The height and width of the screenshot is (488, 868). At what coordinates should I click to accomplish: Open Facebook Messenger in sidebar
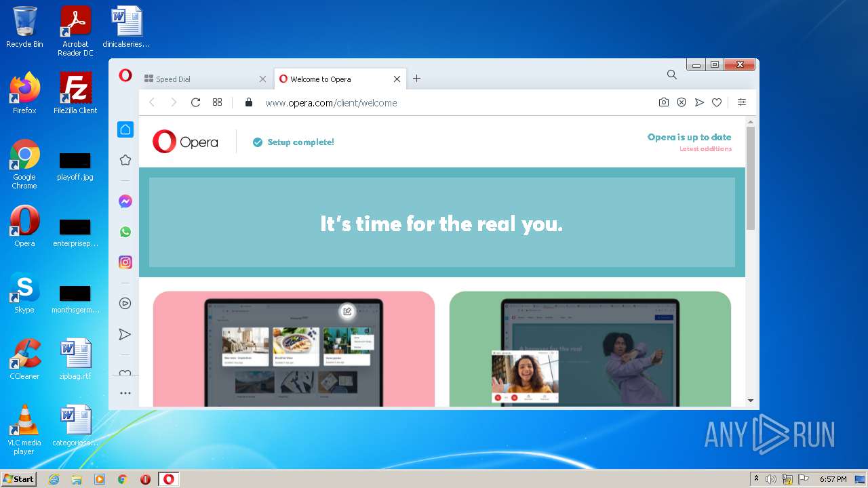click(x=125, y=201)
